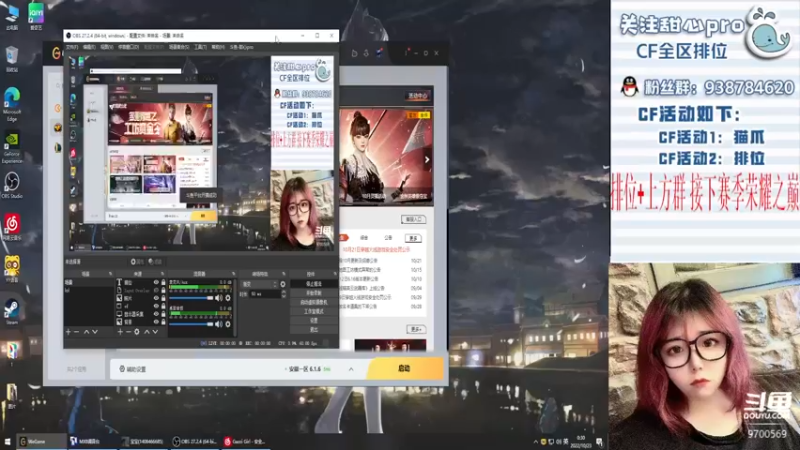Expand the WeGame server region selector
The image size is (800, 450).
[x=351, y=369]
